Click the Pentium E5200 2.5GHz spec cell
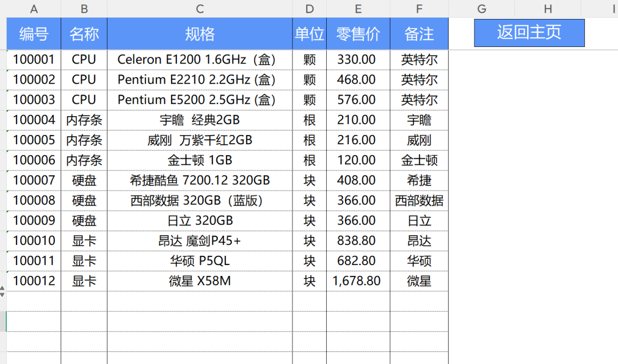618x364 pixels. 200,100
